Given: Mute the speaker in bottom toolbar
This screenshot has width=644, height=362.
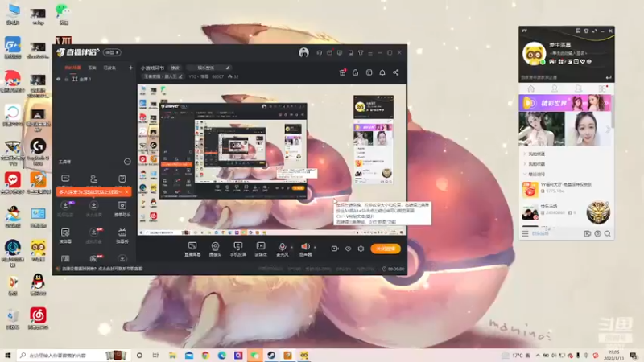Looking at the screenshot, I should (x=306, y=249).
